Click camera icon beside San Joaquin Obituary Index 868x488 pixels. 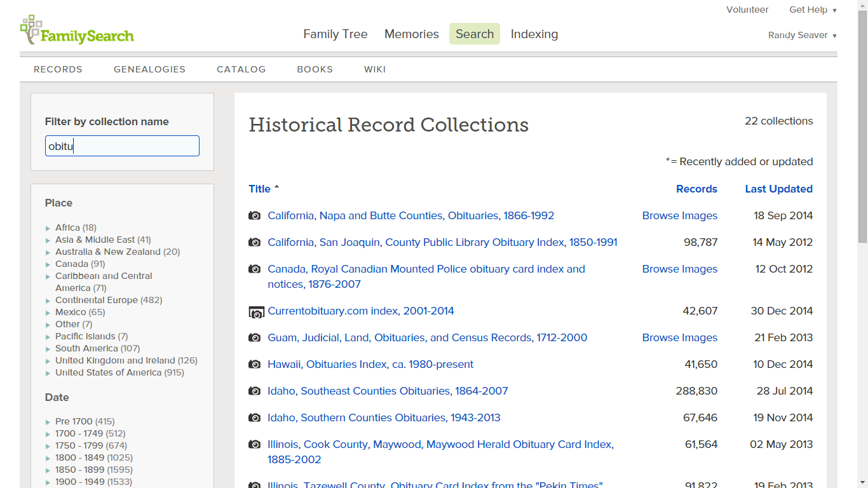(255, 243)
